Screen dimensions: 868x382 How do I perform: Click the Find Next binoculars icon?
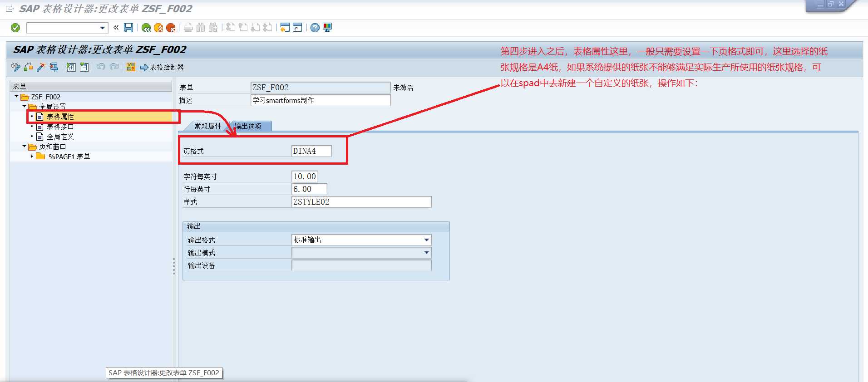point(213,28)
